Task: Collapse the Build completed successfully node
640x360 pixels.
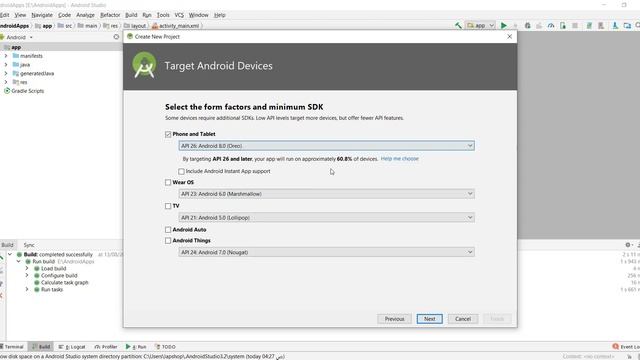Action: tap(10, 254)
